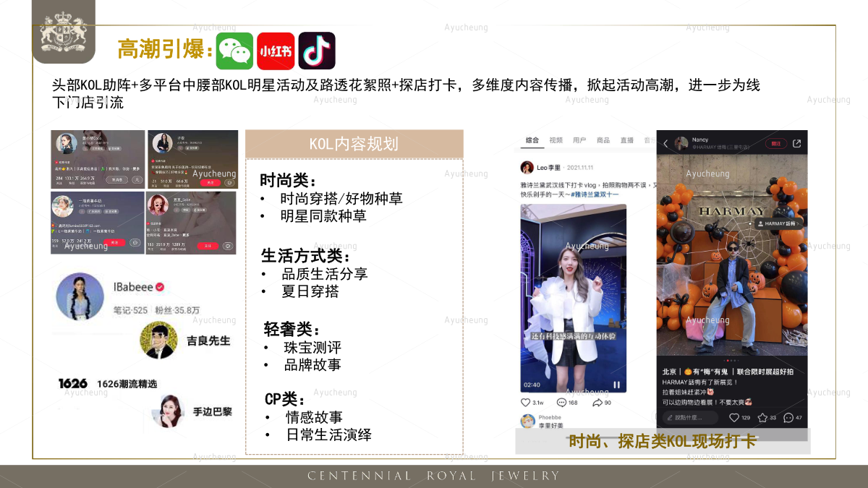Open comments on Leo李里's video post
The image size is (868, 488).
tap(562, 403)
